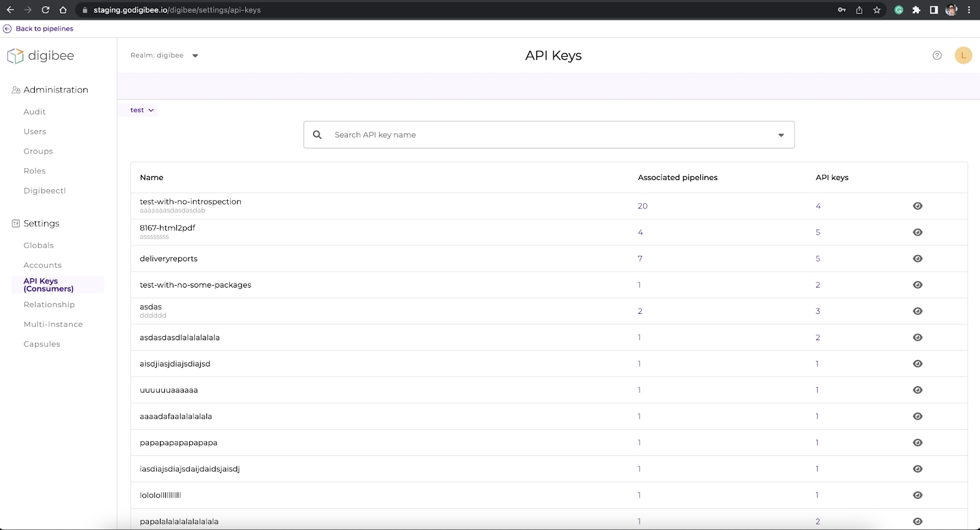Open the help question mark icon

coord(937,56)
